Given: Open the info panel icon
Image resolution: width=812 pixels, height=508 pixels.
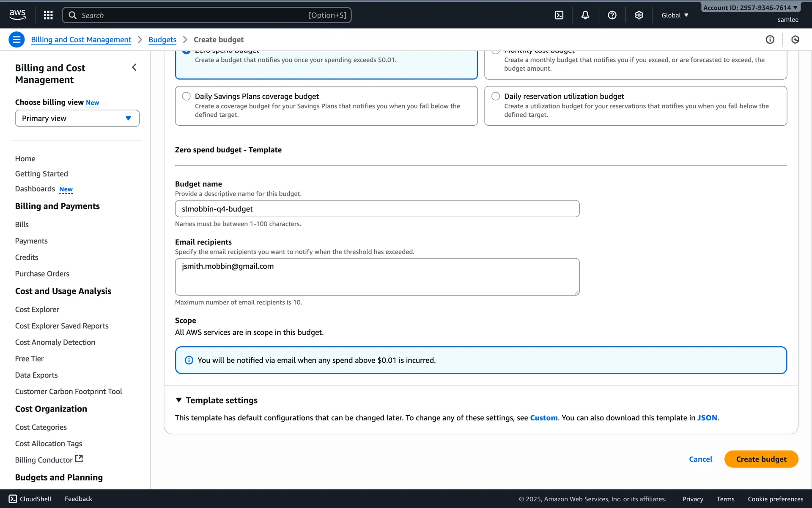Looking at the screenshot, I should coord(770,40).
